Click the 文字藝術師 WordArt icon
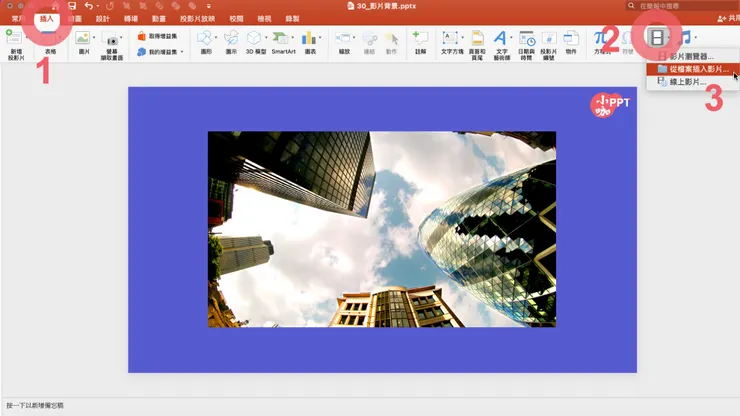This screenshot has width=740, height=416. (x=500, y=38)
